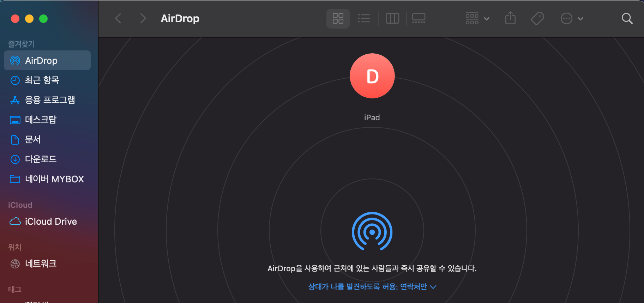
Task: Click the green full-screen button
Action: (x=43, y=19)
